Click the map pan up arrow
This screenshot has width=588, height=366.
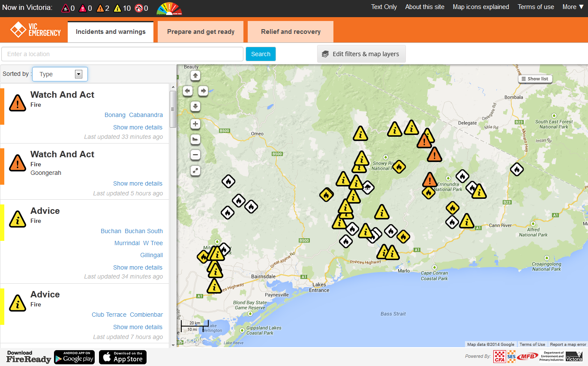click(195, 75)
